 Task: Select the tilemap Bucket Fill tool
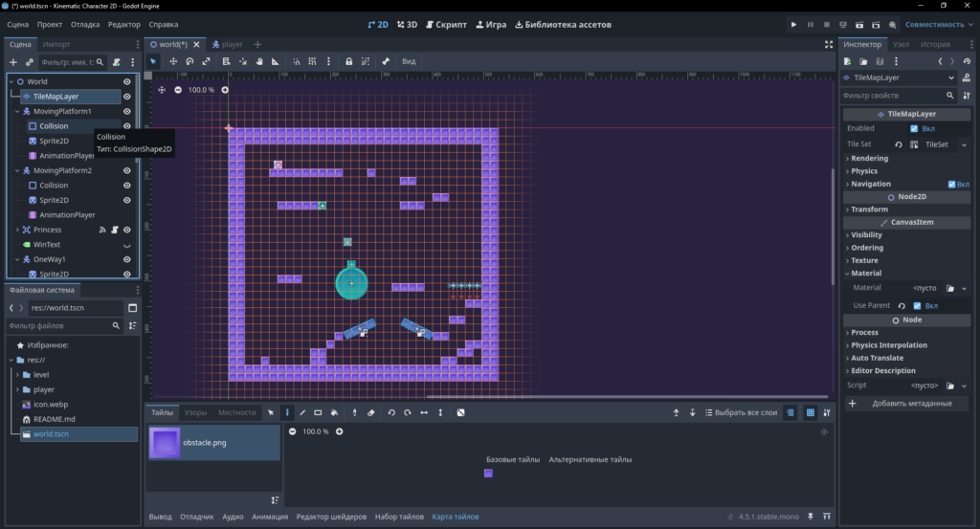click(334, 413)
